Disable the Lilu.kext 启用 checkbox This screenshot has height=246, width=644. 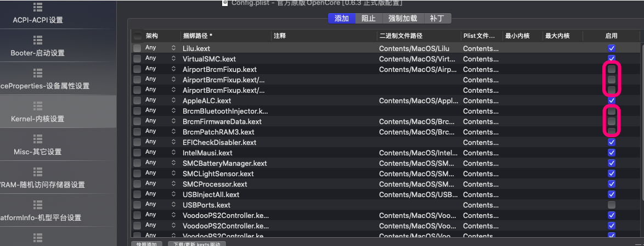612,48
